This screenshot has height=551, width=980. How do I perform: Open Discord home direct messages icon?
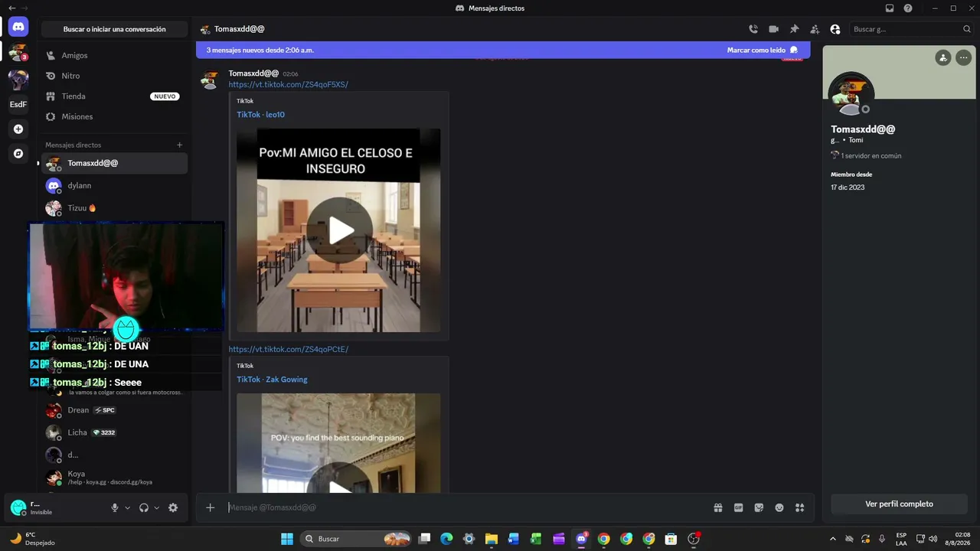[x=18, y=27]
